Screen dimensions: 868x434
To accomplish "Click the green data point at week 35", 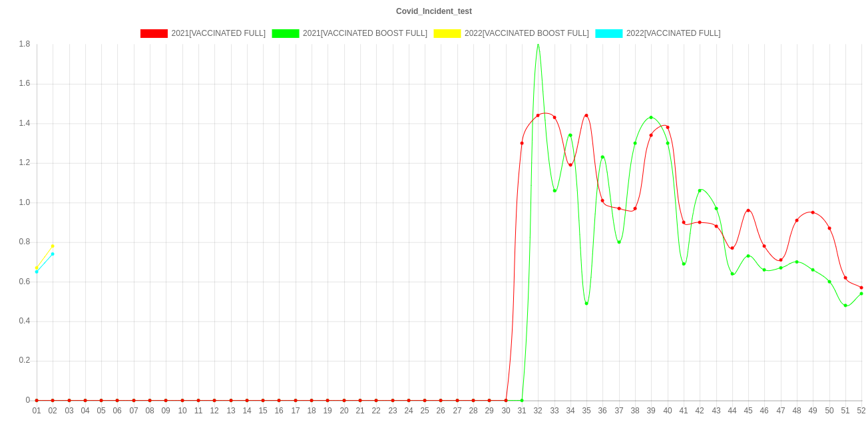I will 586,304.
